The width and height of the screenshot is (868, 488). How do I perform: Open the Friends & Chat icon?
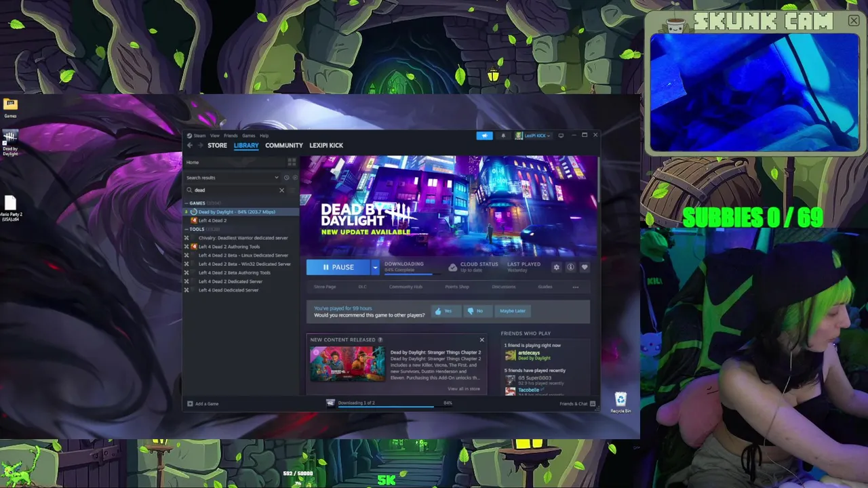pos(593,403)
